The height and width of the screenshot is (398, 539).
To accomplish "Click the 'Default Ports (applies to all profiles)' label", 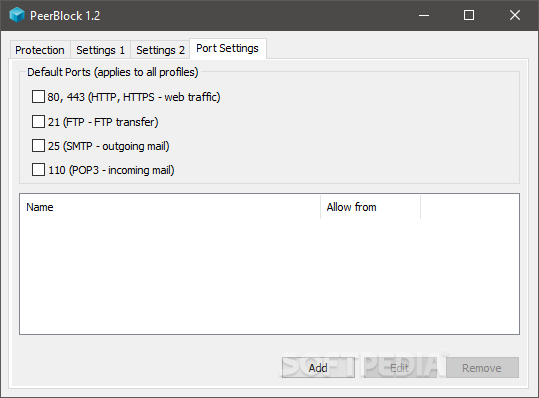I will click(x=113, y=72).
